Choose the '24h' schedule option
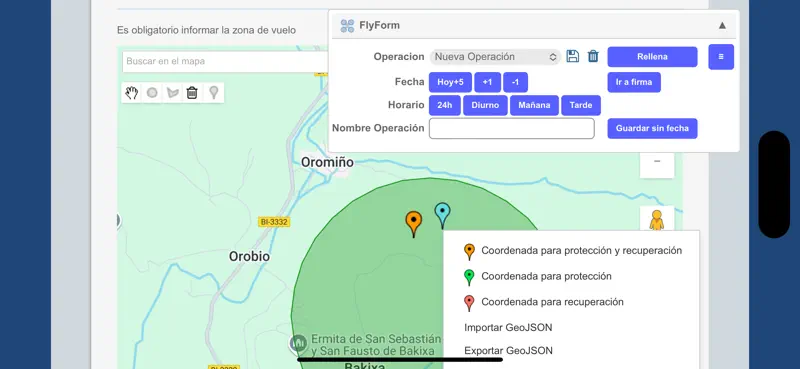800x369 pixels. 444,106
